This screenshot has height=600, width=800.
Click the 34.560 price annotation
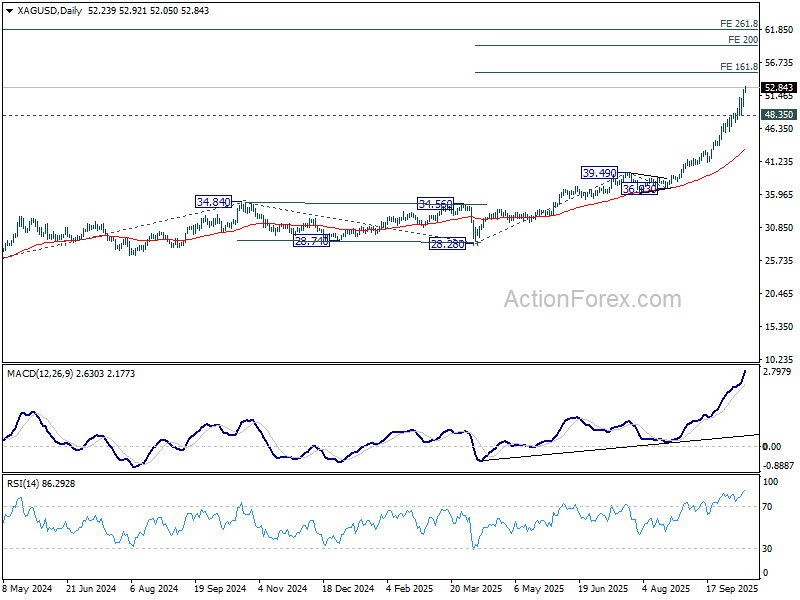tap(436, 204)
